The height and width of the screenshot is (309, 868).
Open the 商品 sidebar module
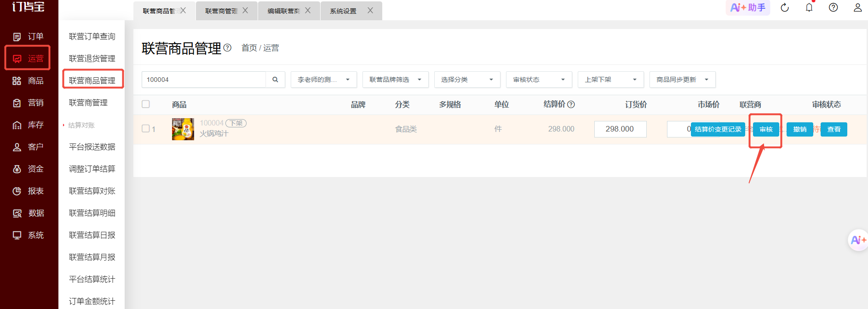[x=29, y=80]
